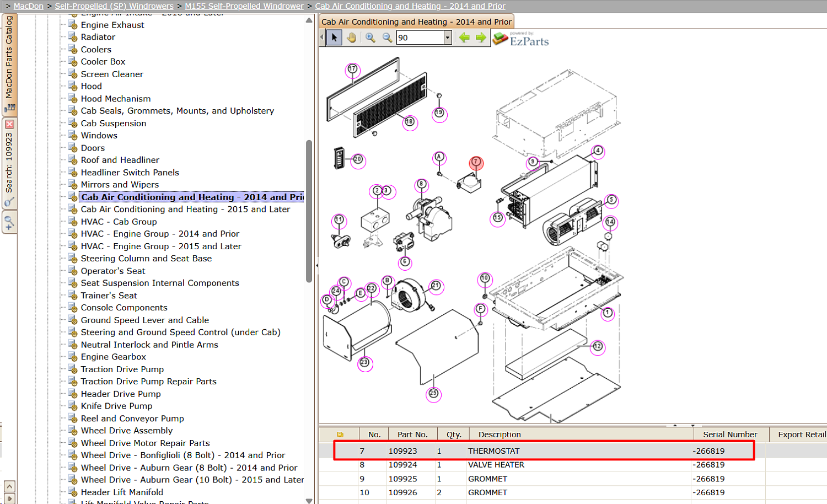Open the Hood Mechanism tree item
This screenshot has height=504, width=827.
pyautogui.click(x=116, y=99)
